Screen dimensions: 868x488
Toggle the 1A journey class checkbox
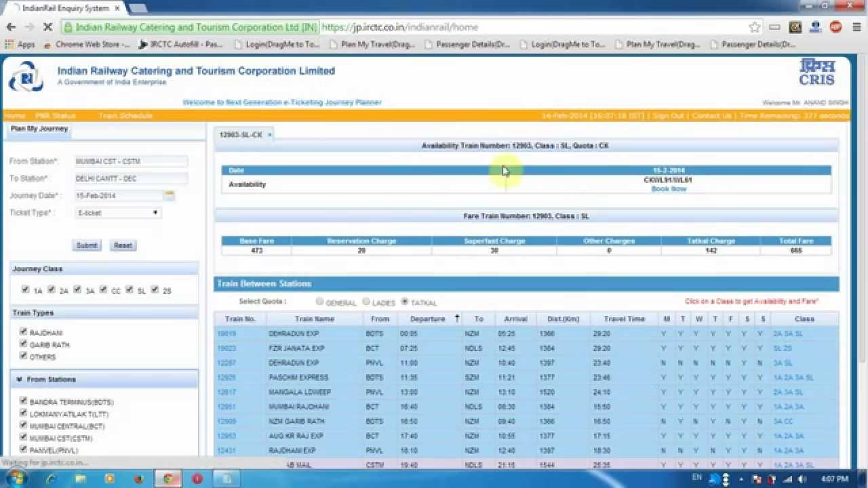26,289
